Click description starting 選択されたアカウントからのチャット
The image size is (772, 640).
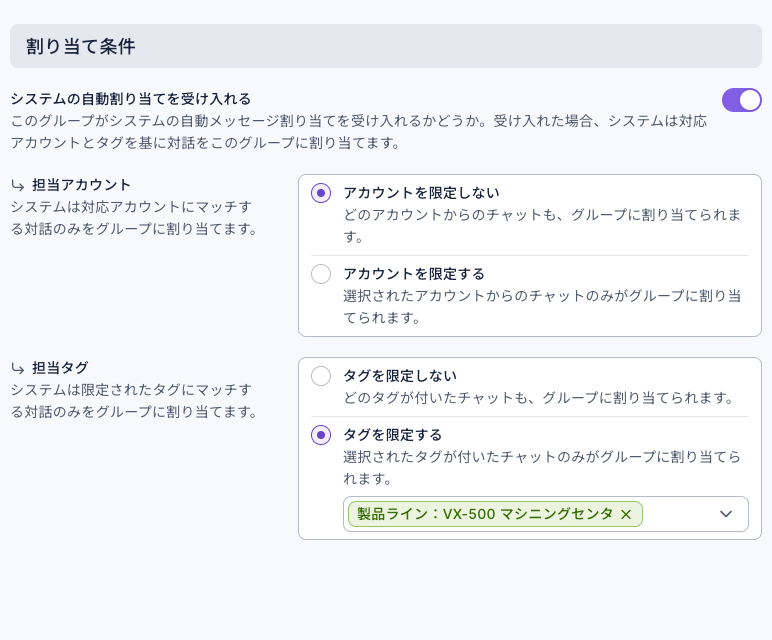click(542, 307)
